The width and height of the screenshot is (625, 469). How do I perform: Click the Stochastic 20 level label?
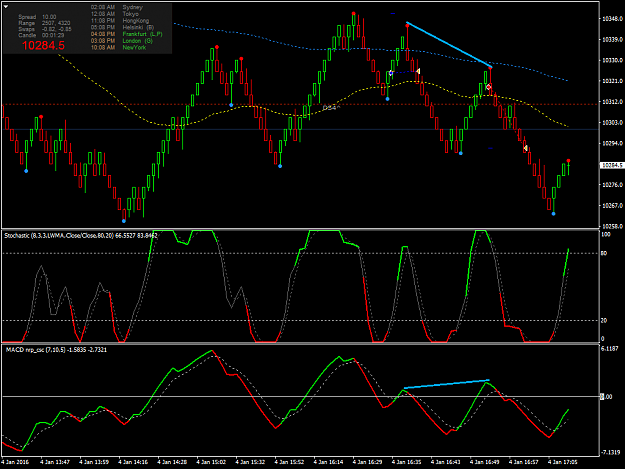pyautogui.click(x=604, y=320)
